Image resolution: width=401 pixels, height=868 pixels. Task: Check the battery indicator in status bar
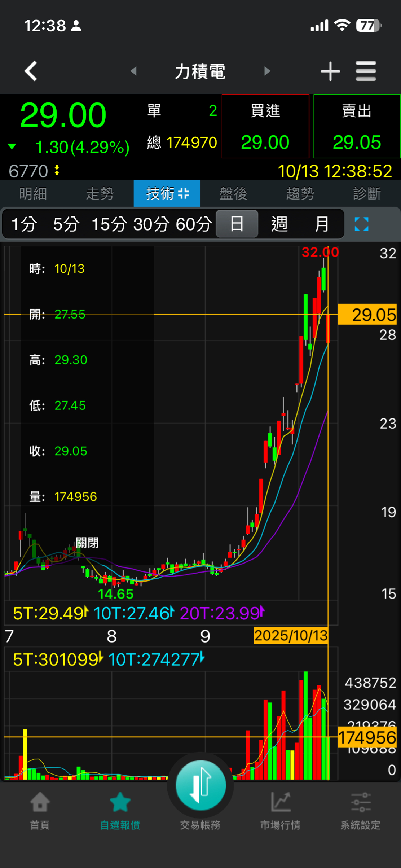(369, 26)
